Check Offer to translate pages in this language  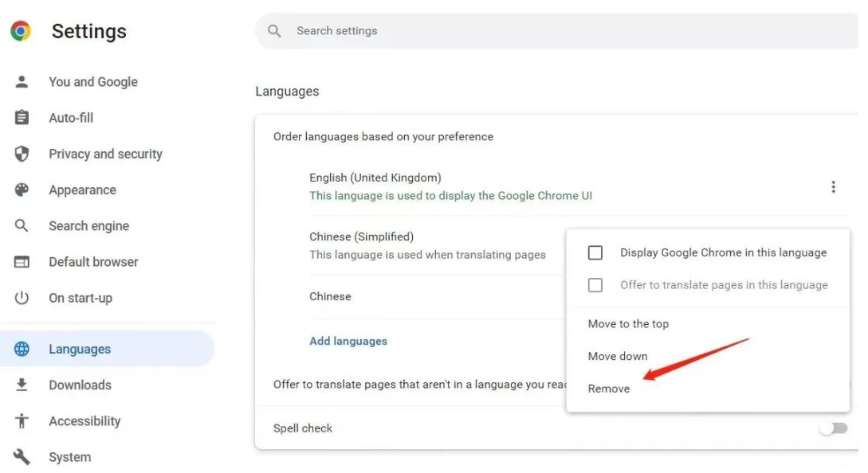pos(594,284)
